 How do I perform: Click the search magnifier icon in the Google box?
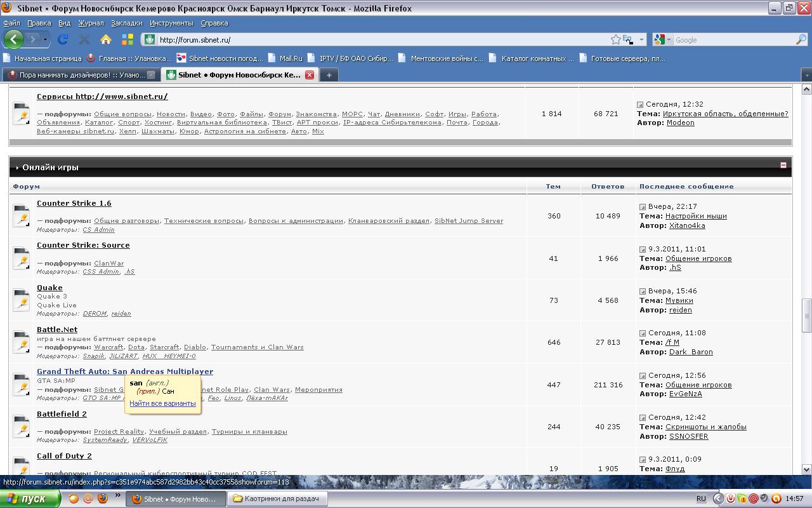click(801, 39)
